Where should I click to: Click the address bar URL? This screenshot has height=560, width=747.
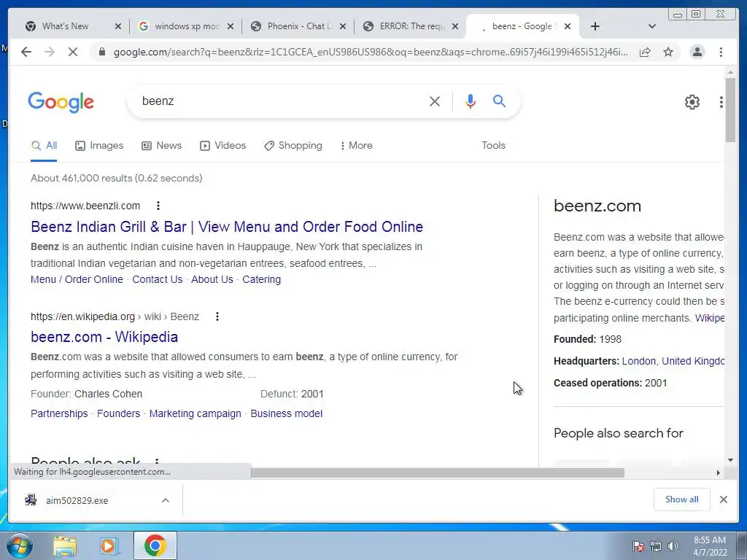[371, 52]
